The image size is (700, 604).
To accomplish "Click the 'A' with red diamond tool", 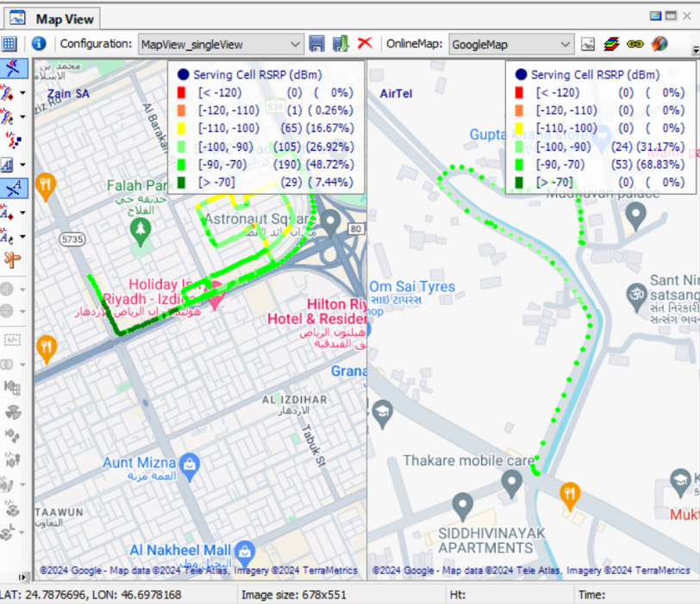I will pos(7,213).
